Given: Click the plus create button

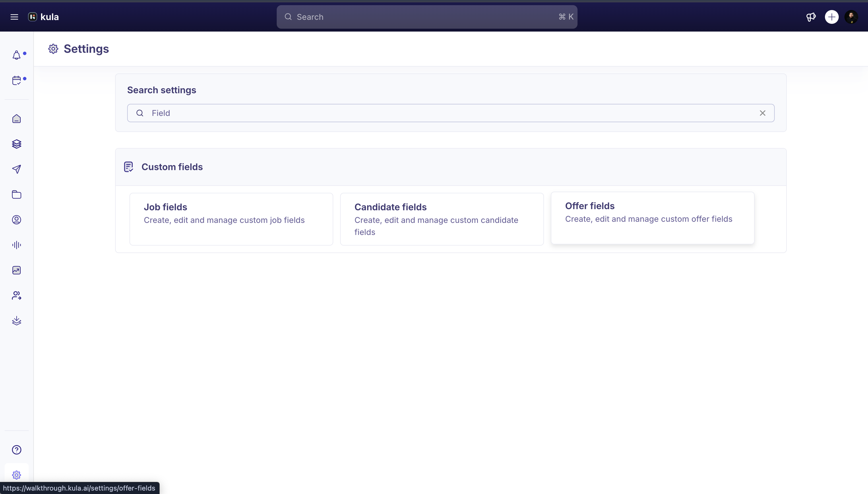Looking at the screenshot, I should [832, 17].
